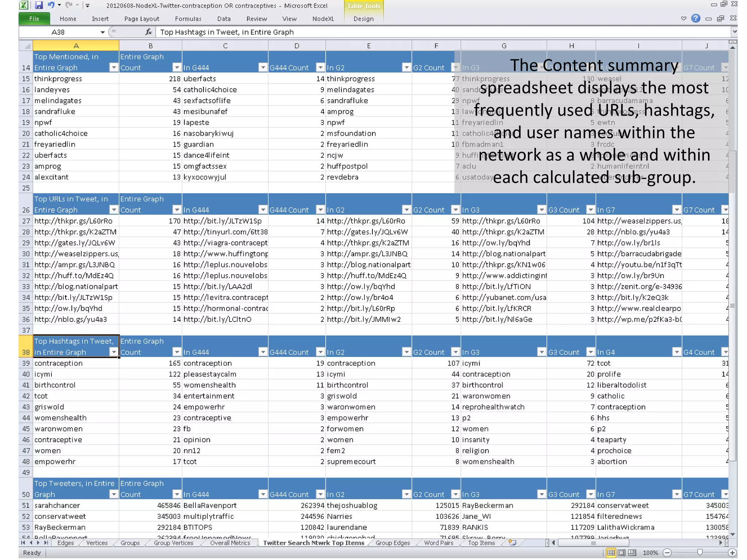Switch to the Home ribbon tab

[x=68, y=19]
